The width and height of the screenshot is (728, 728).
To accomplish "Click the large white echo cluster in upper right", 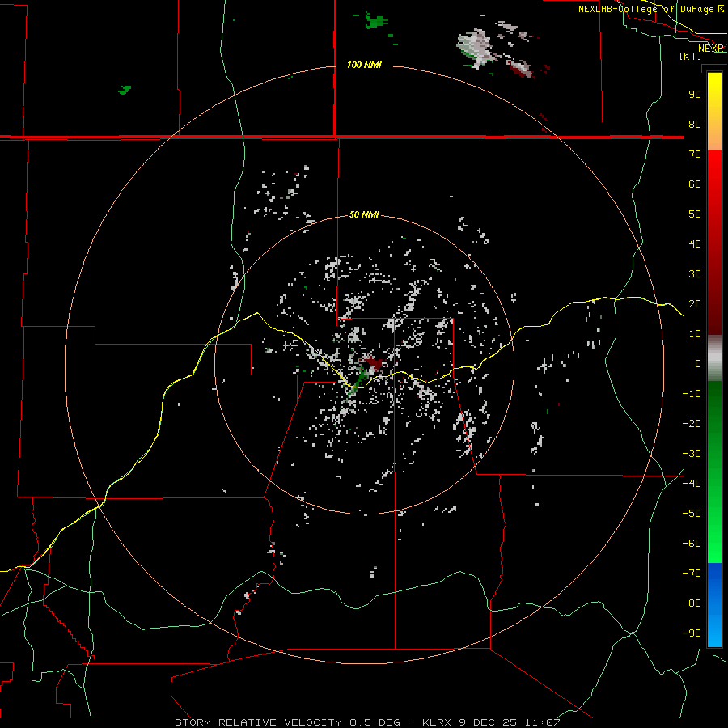I will [476, 49].
